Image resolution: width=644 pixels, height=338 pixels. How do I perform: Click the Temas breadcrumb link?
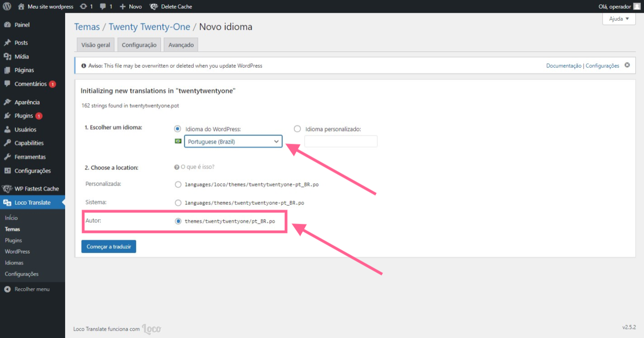coord(87,27)
